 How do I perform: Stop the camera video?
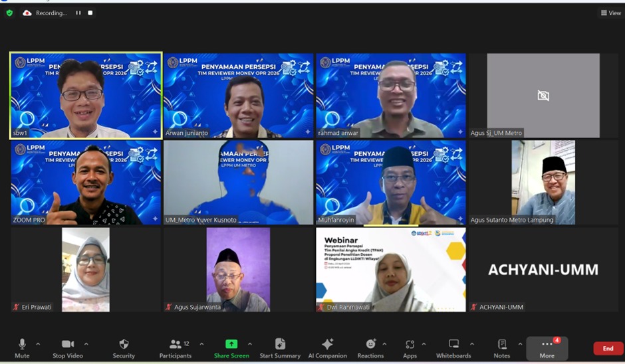tap(68, 344)
